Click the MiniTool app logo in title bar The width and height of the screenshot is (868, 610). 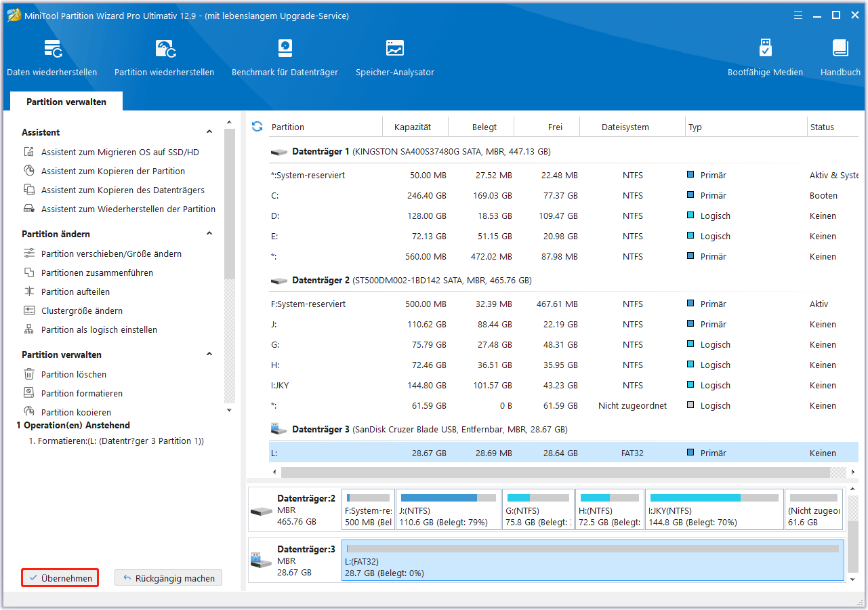(13, 16)
